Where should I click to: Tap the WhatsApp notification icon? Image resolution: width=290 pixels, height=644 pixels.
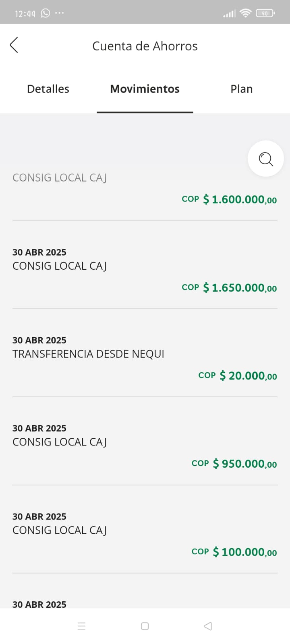pos(46,13)
